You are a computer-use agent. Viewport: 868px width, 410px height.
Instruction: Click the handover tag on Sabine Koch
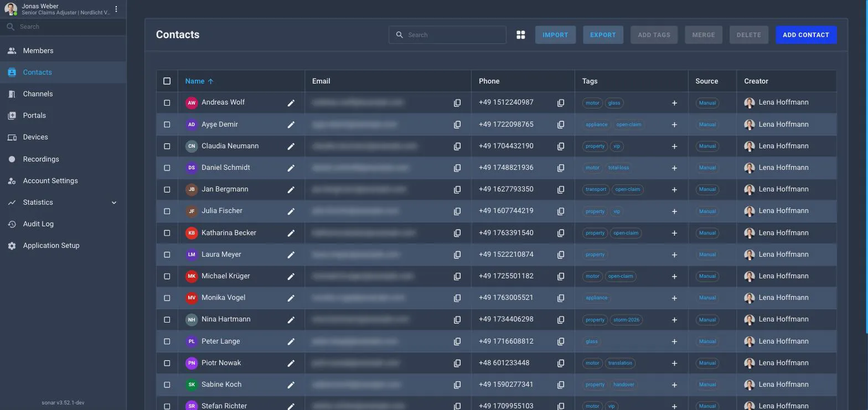[623, 385]
